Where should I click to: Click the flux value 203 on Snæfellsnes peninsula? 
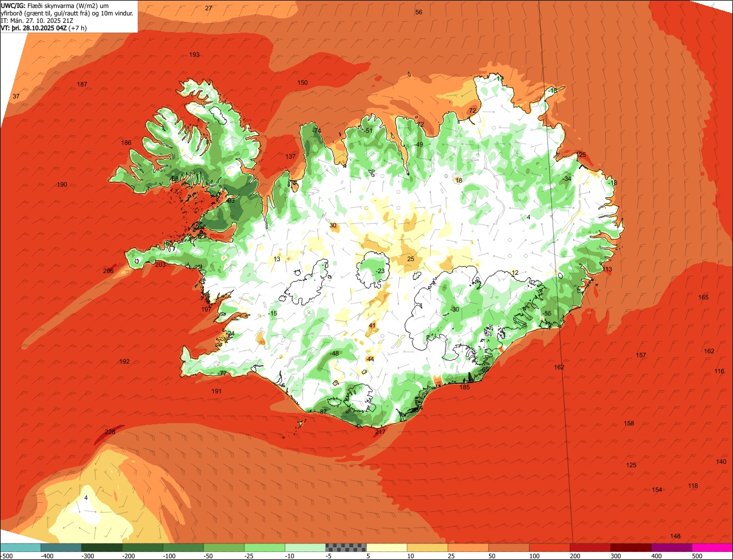click(x=160, y=265)
